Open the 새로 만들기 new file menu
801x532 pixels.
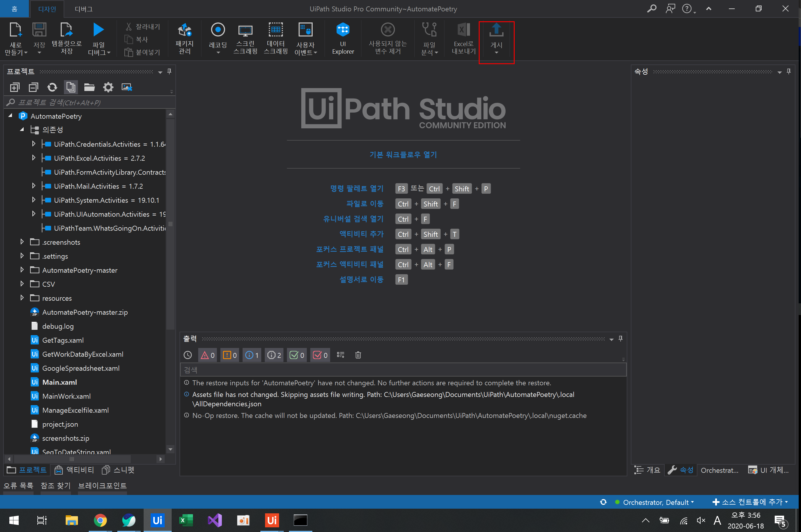point(16,39)
